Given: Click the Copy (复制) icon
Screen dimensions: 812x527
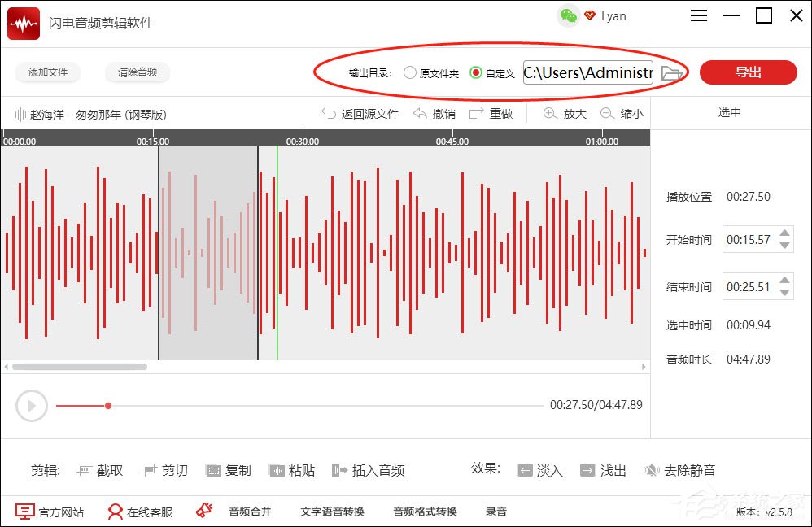Looking at the screenshot, I should coord(229,470).
